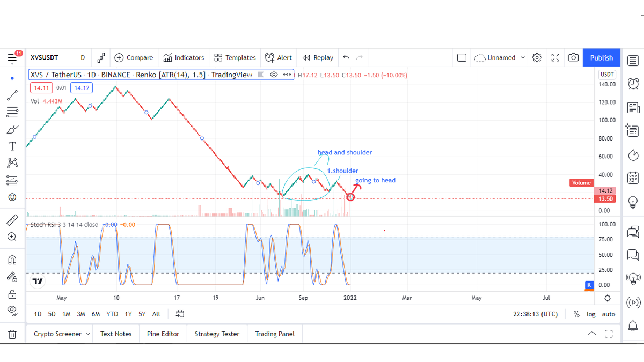
Task: Click the Publish button
Action: click(x=602, y=57)
